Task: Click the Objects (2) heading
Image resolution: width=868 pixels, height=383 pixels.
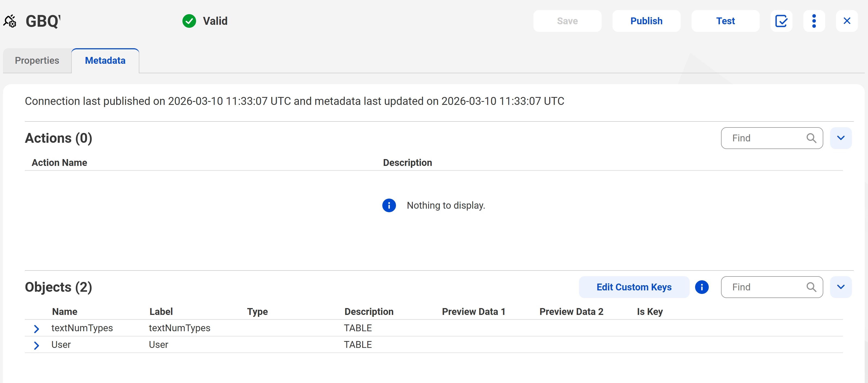Action: click(59, 287)
